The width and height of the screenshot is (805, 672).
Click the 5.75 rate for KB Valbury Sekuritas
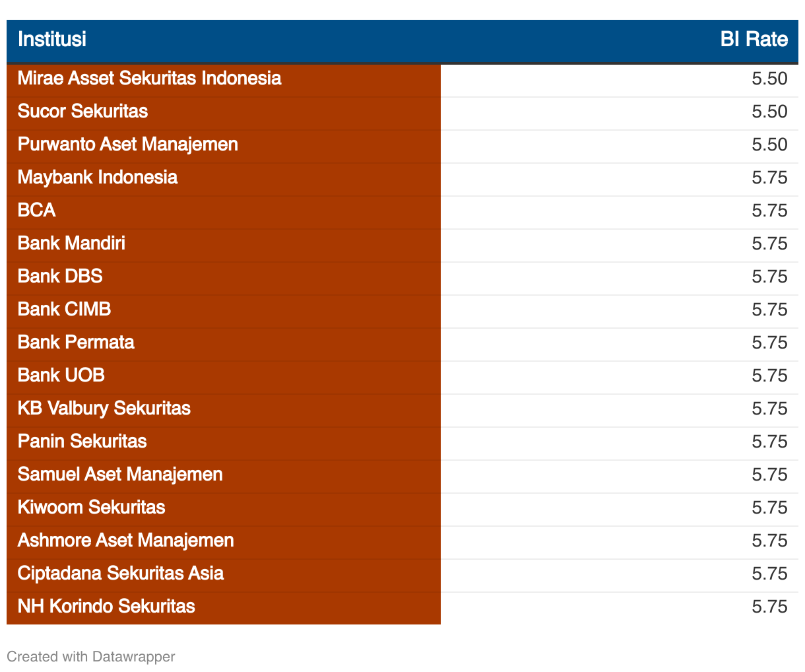coord(769,409)
